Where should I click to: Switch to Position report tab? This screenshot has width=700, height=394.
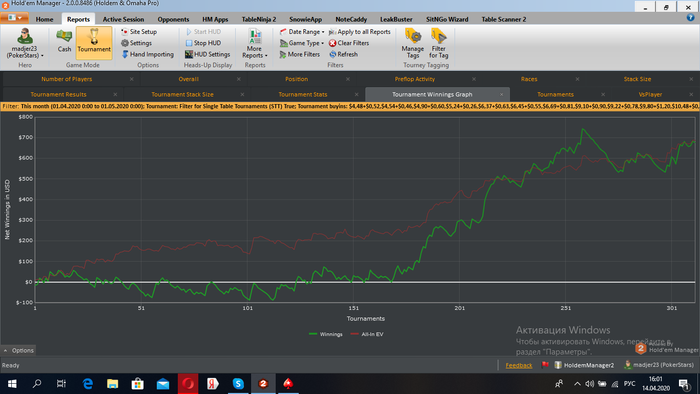[x=296, y=79]
